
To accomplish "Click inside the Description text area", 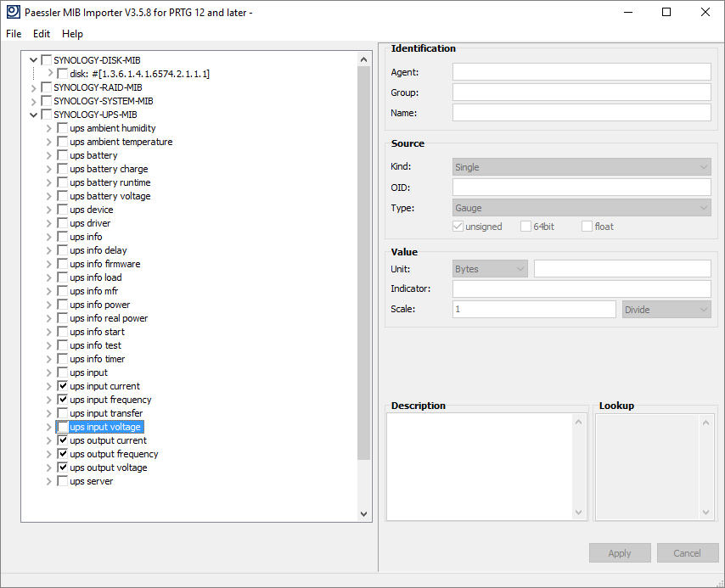I will coord(480,467).
